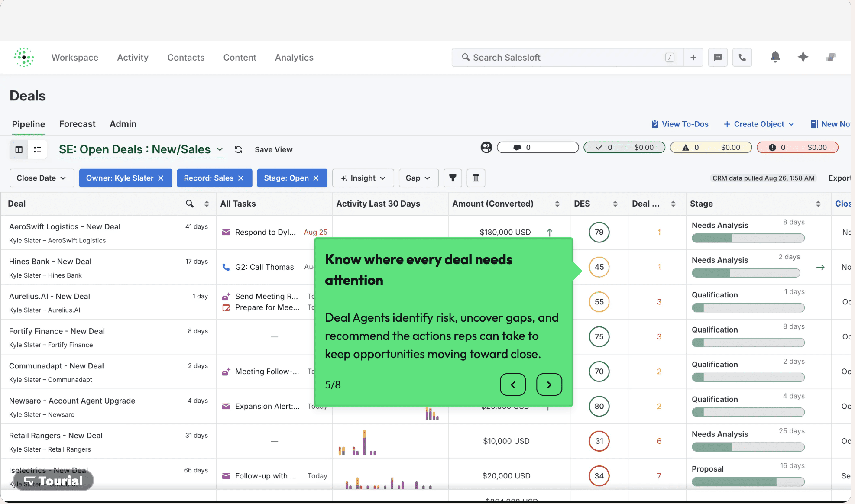Open the Gap dropdown
This screenshot has height=504, width=855.
click(x=418, y=178)
